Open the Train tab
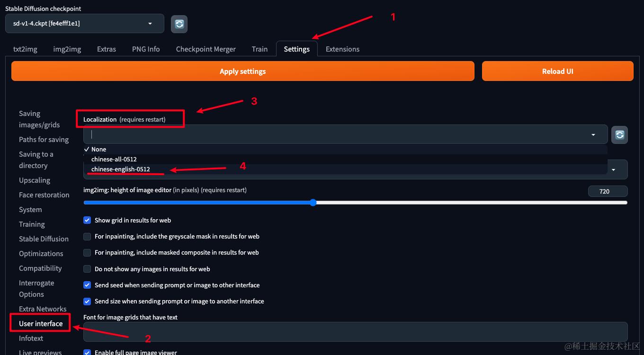This screenshot has height=355, width=644. tap(259, 49)
